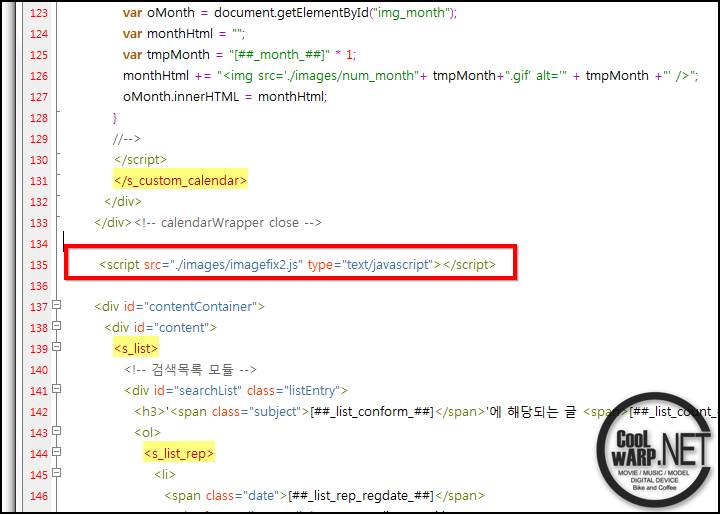The width and height of the screenshot is (720, 514).
Task: Click the '//-->' comment end on line 129
Action: tap(126, 139)
